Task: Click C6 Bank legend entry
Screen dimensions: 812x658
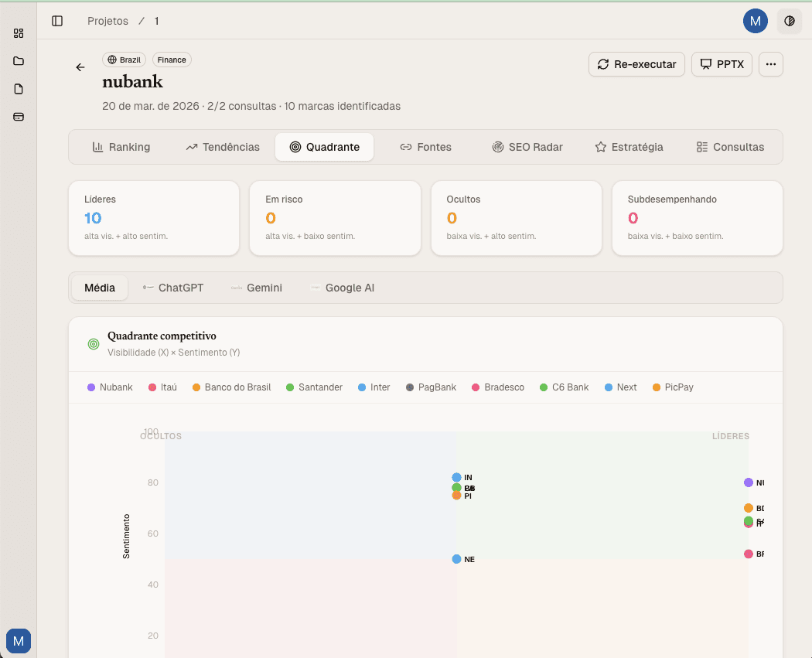Action: coord(565,387)
